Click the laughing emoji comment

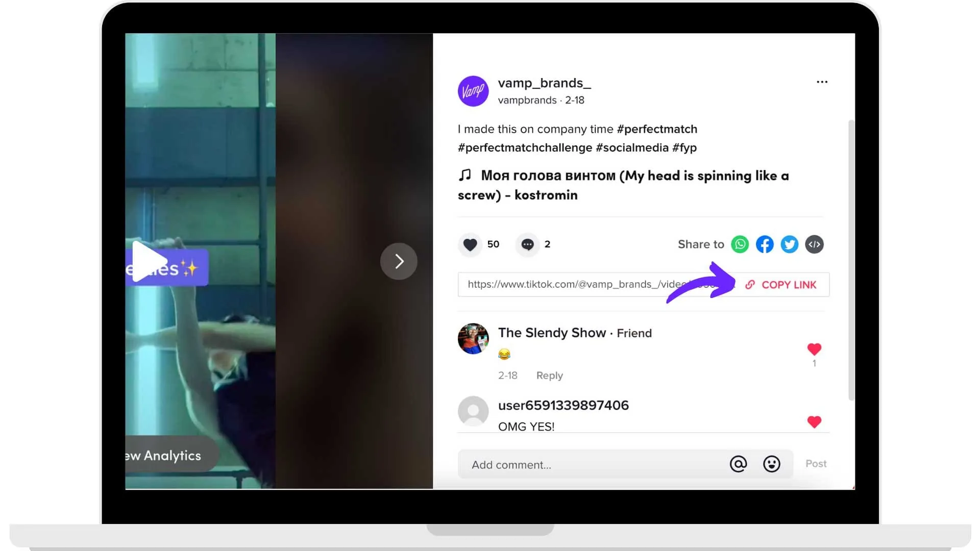(x=504, y=354)
